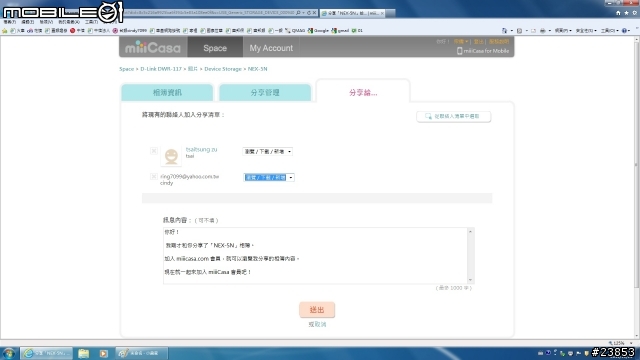The height and width of the screenshot is (360, 640).
Task: Click inside the message content textarea
Action: 316,256
